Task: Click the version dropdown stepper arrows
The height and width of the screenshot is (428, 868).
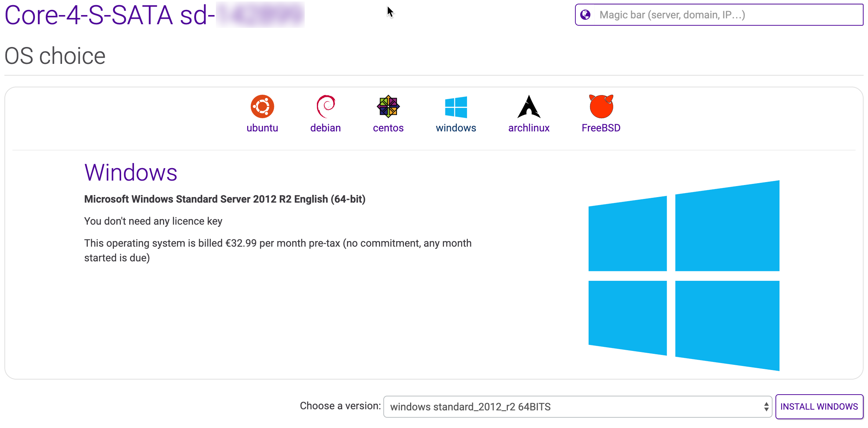Action: pyautogui.click(x=766, y=407)
